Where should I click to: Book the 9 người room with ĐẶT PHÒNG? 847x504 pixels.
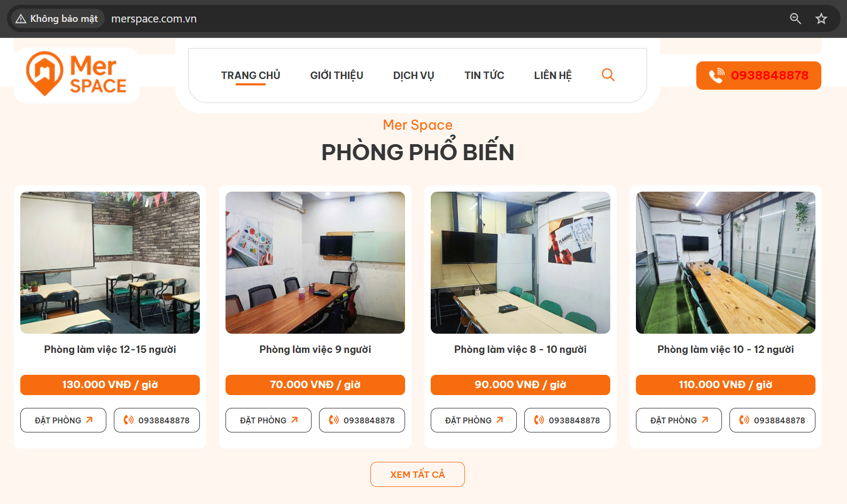pos(268,420)
